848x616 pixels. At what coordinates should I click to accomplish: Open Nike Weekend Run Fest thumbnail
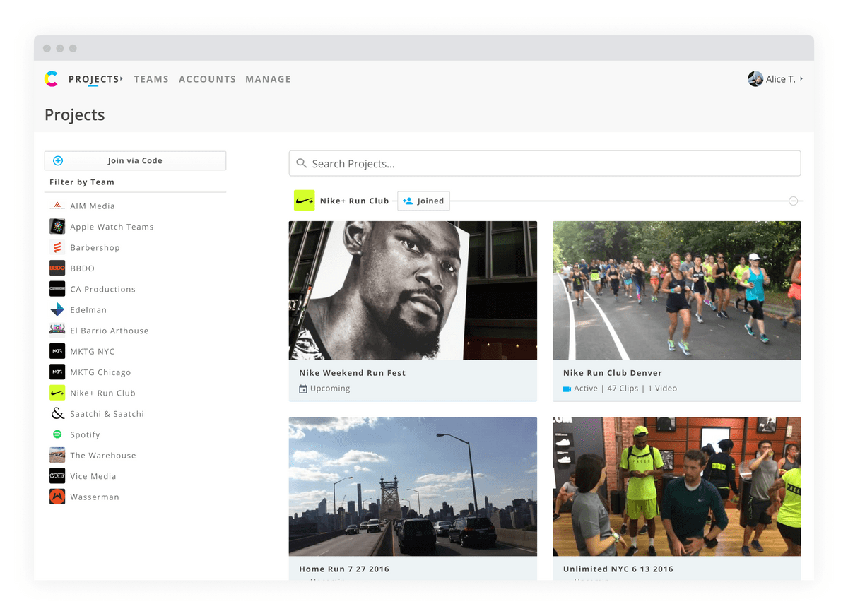[x=413, y=290]
